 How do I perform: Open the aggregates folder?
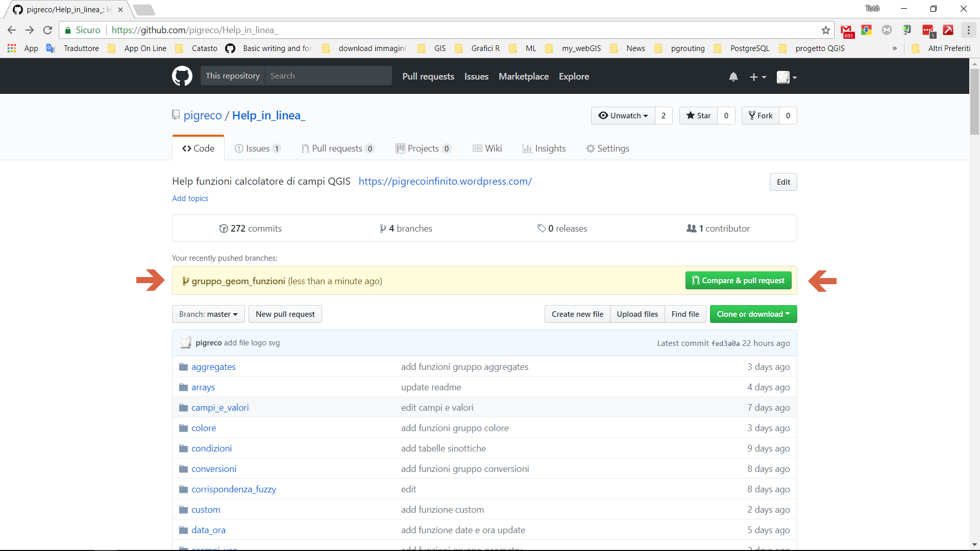(x=213, y=367)
